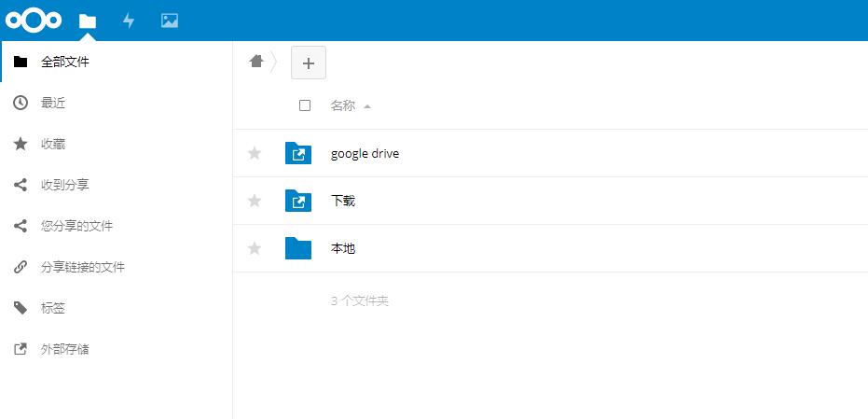The height and width of the screenshot is (419, 868).
Task: Click the 本地 folder icon
Action: click(298, 248)
